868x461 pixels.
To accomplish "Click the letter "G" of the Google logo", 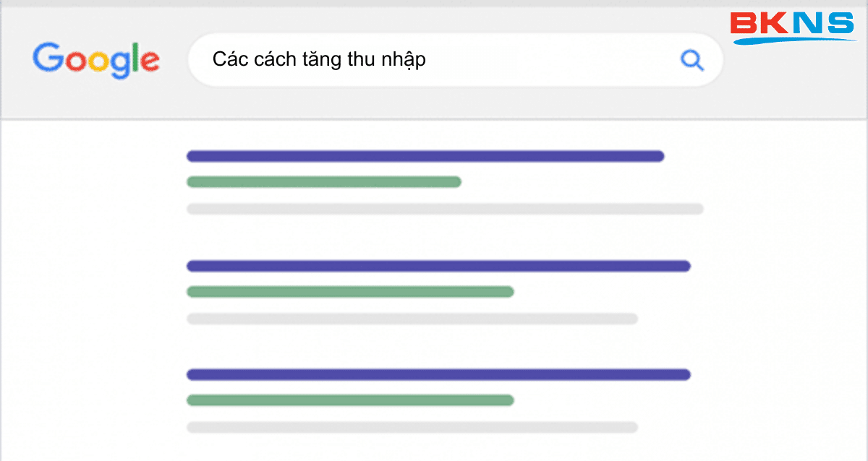I will (x=46, y=58).
